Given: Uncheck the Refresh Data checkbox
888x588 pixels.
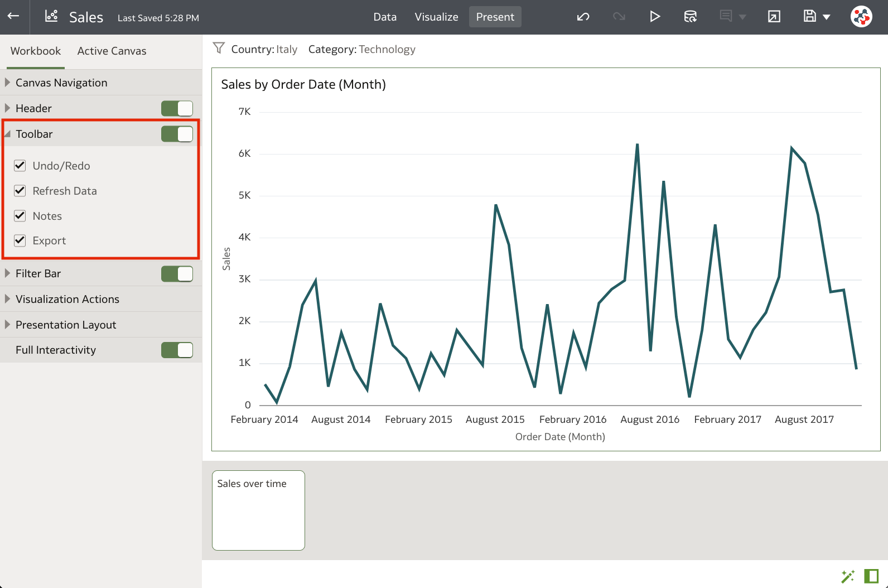Looking at the screenshot, I should coord(20,190).
